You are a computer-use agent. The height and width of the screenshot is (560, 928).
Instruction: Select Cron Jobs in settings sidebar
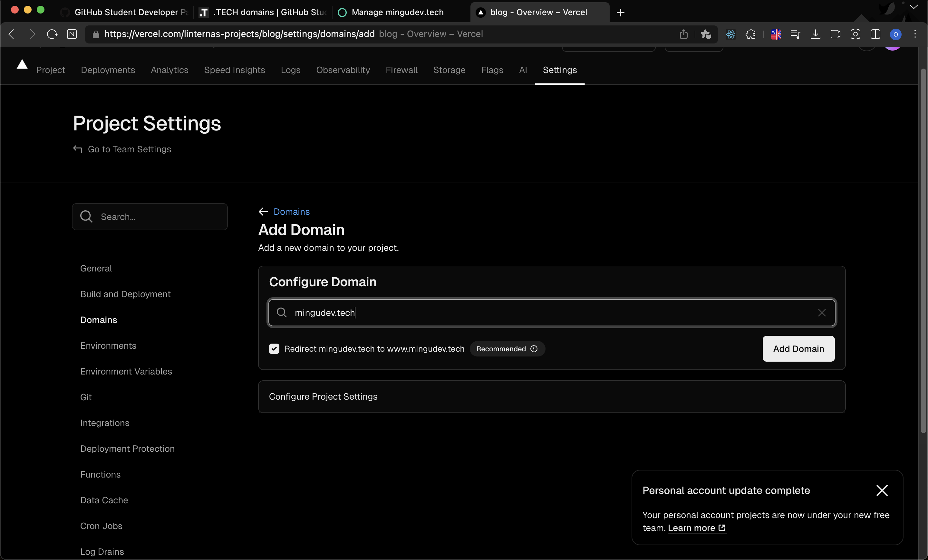[x=101, y=526]
